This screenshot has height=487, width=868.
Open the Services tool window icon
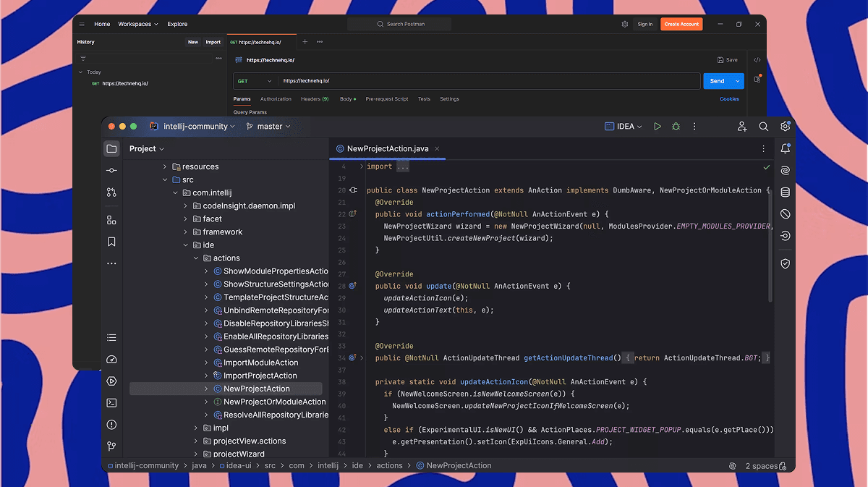click(x=111, y=381)
